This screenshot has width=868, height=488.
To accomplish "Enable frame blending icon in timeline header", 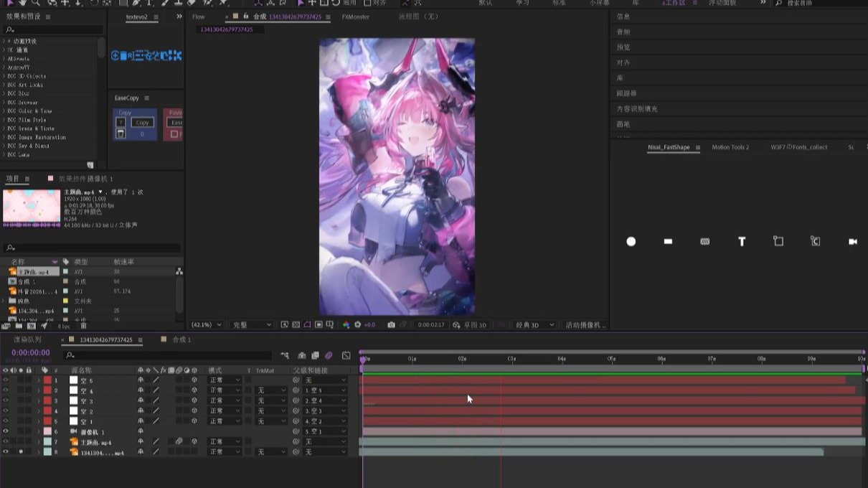I will click(316, 355).
